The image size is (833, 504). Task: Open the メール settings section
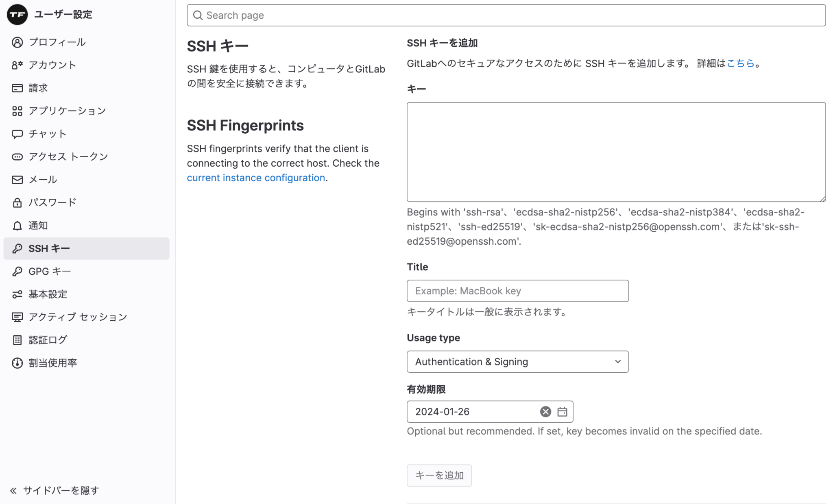(x=42, y=179)
